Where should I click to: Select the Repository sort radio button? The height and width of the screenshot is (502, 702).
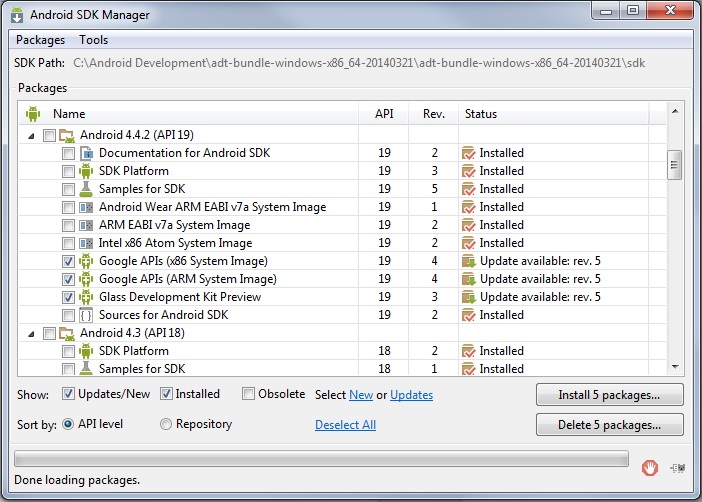click(x=166, y=424)
